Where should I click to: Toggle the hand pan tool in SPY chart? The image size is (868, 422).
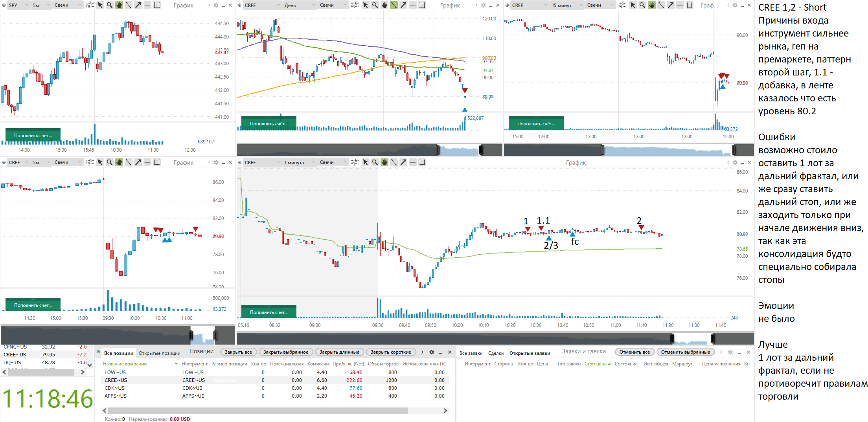tap(119, 5)
